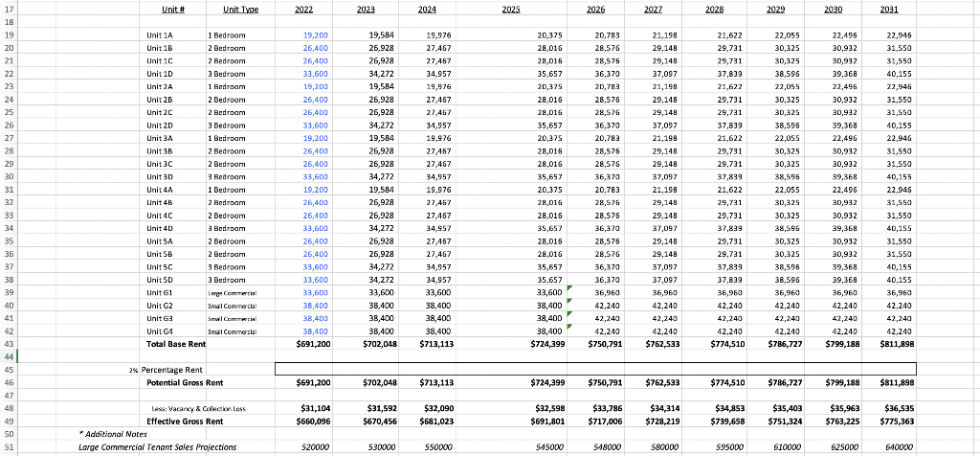Select row number 19 header
This screenshot has width=980, height=456.
[8, 35]
